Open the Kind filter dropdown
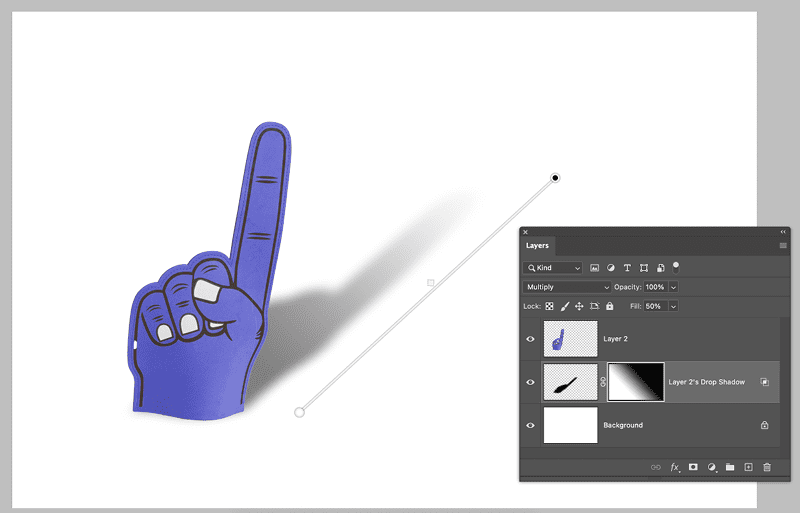The height and width of the screenshot is (513, 800). coord(553,268)
